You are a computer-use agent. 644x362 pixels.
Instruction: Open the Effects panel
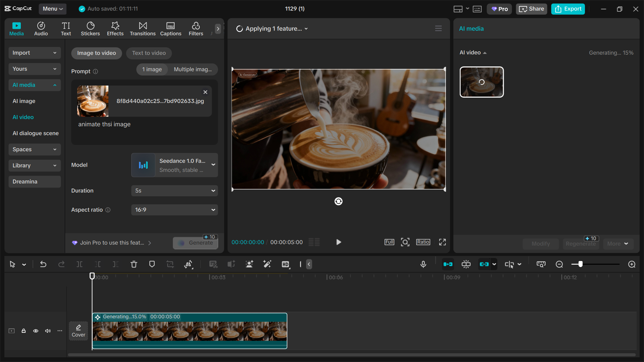tap(115, 29)
